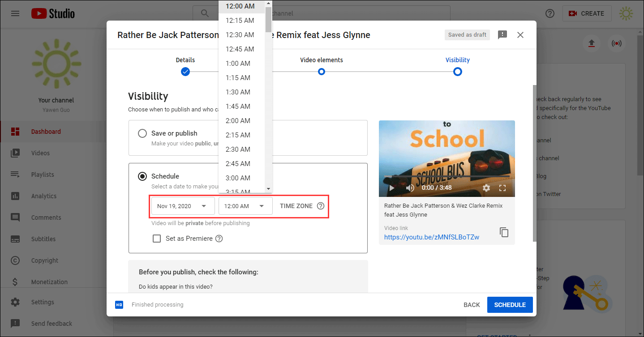This screenshot has width=644, height=337.
Task: Choose 12:15 AM in the time list
Action: point(242,21)
